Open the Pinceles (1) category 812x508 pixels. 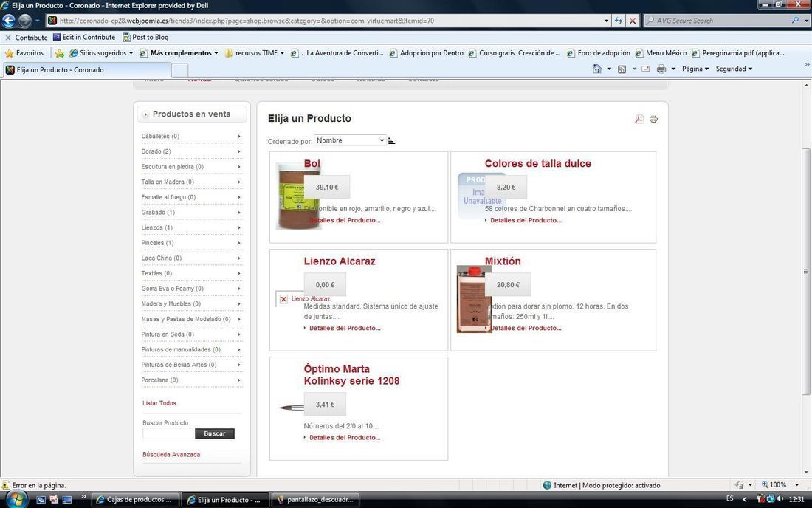point(191,243)
